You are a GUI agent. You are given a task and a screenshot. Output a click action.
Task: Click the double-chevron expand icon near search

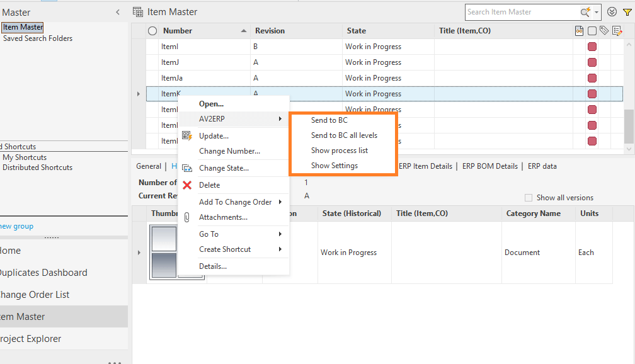[x=612, y=12]
